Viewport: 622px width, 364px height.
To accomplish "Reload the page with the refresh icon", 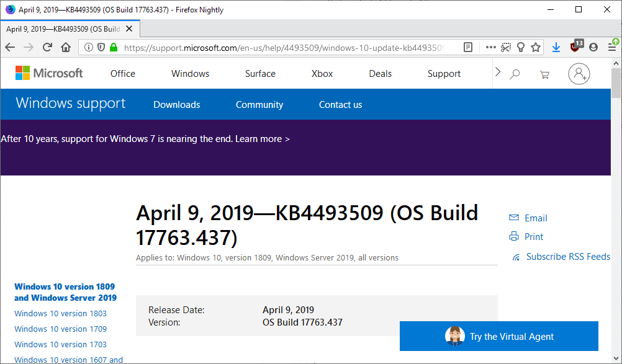I will point(47,47).
